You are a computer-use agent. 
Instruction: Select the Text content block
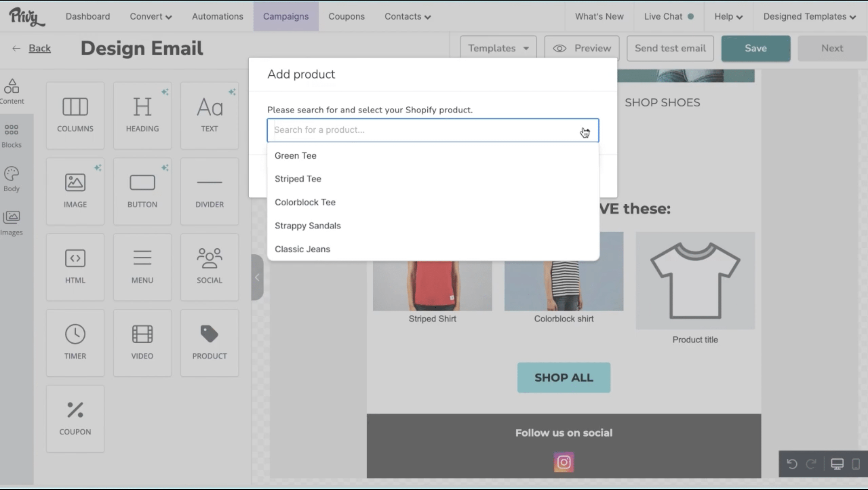point(209,116)
